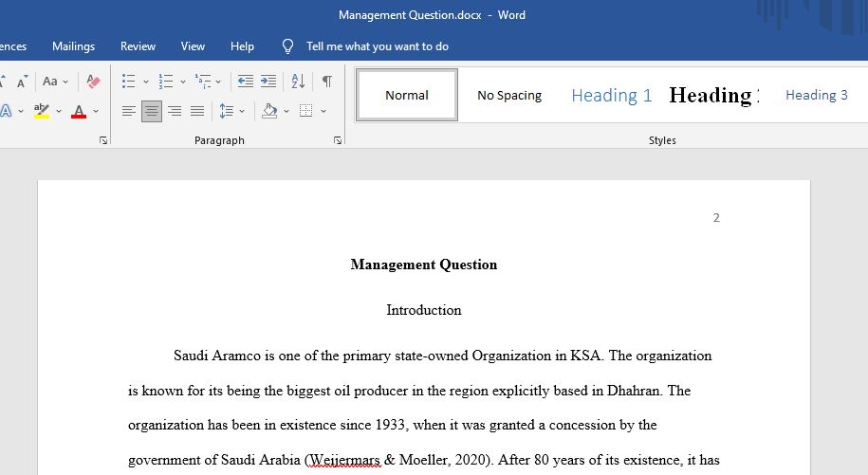The image size is (868, 475).
Task: Open Paragraph settings dialog launcher
Action: (338, 140)
